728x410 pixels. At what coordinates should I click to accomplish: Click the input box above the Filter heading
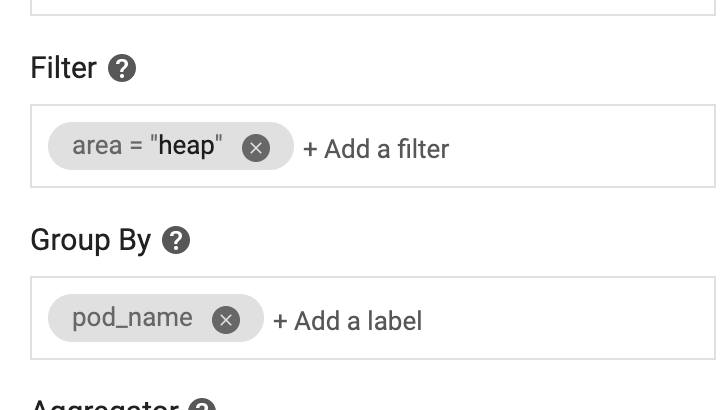pyautogui.click(x=372, y=6)
